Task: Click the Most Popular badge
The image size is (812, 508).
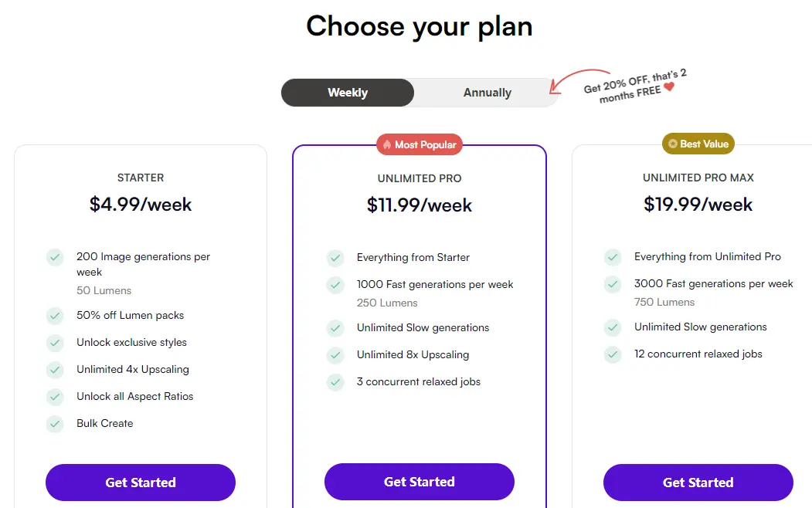Action: click(x=420, y=144)
